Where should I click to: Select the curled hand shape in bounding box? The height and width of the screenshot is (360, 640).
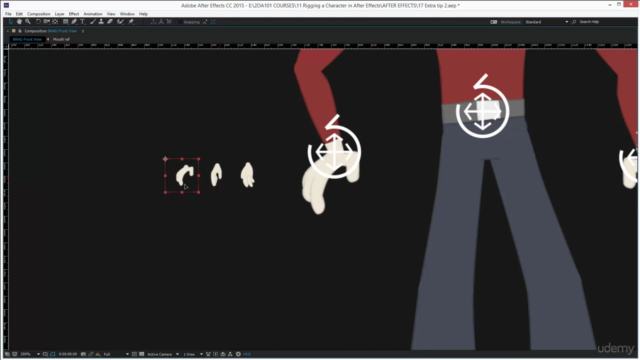click(184, 175)
